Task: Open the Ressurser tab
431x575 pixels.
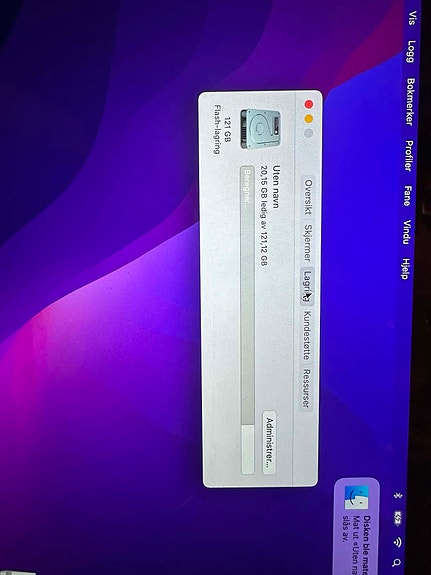Action: [306, 389]
